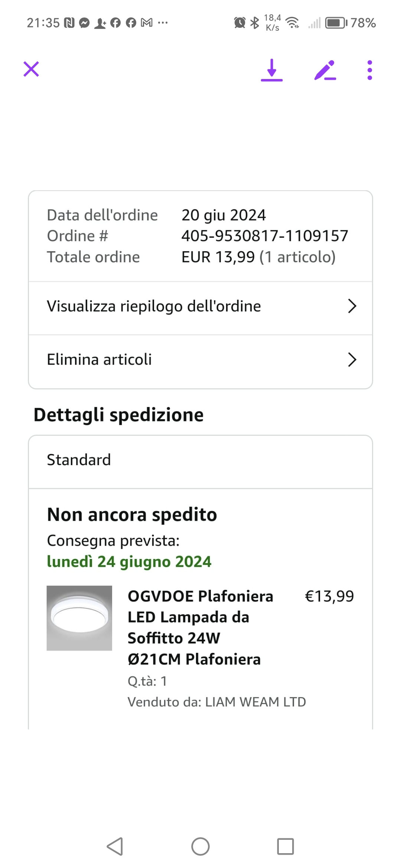Tap the Messenger notification icon

pos(85,23)
